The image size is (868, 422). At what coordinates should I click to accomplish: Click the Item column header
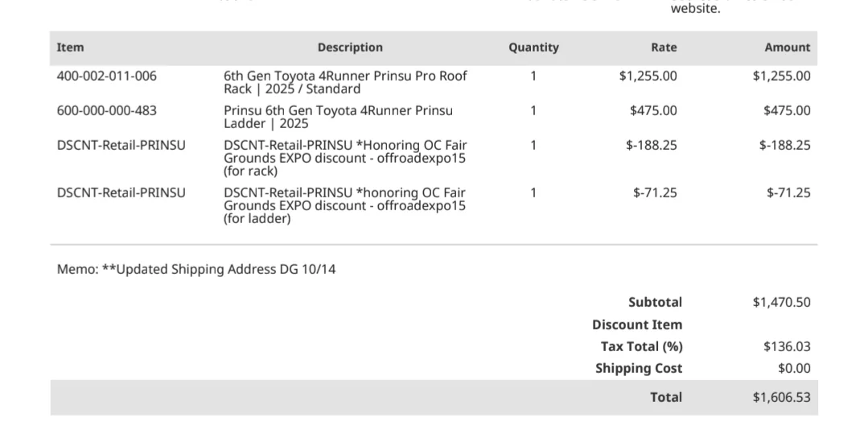point(70,48)
